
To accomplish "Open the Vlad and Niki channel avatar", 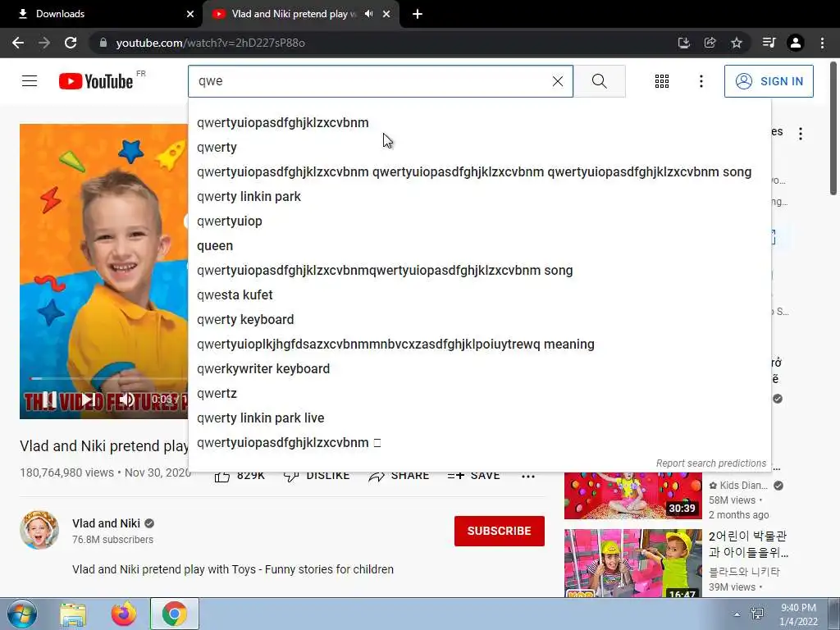I will [x=39, y=531].
